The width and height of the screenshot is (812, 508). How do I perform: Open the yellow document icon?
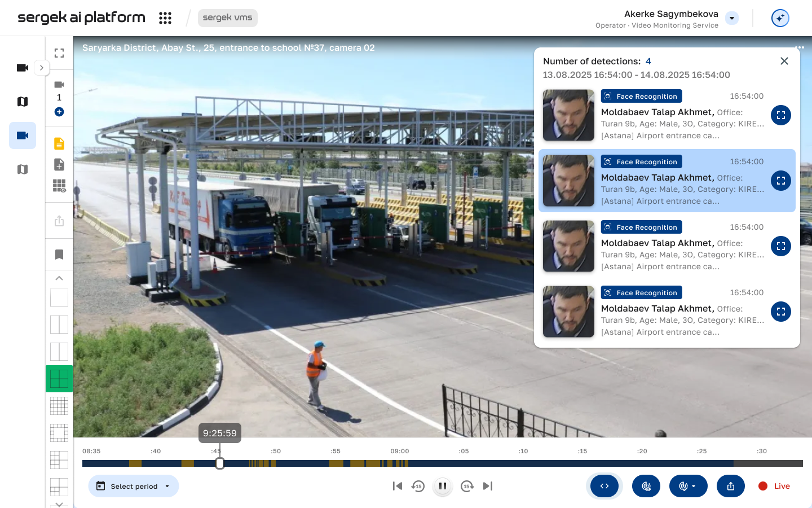59,143
